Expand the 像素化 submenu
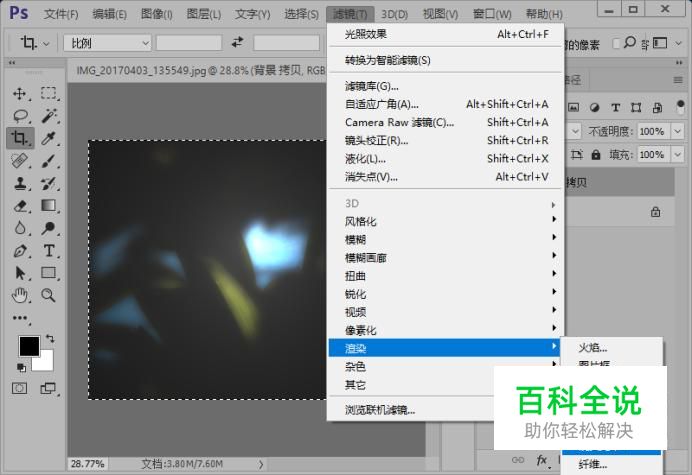692x475 pixels. tap(446, 330)
